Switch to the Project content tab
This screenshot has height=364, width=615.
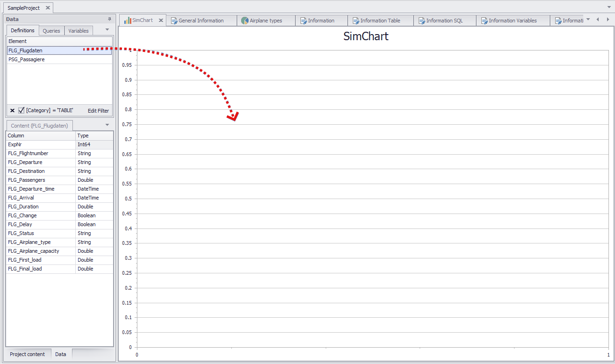click(28, 354)
